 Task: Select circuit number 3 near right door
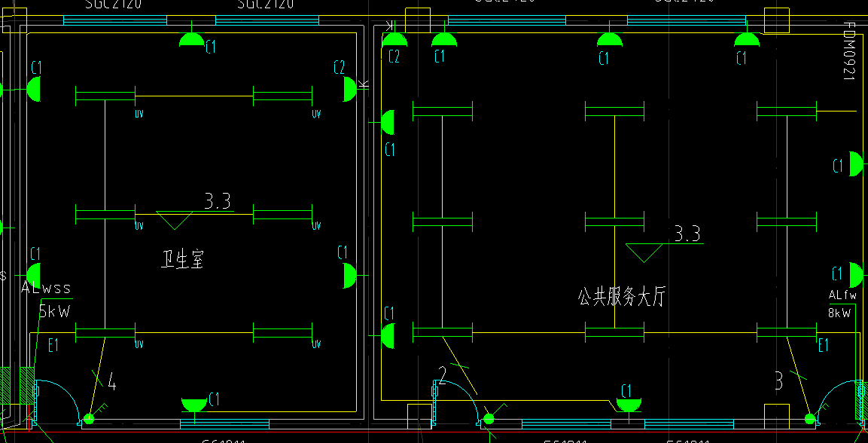[x=779, y=381]
